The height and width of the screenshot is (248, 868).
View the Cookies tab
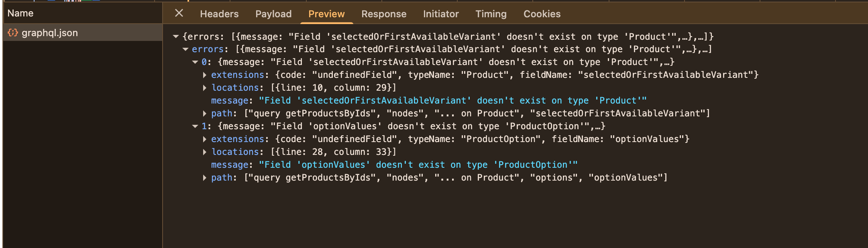pos(542,14)
